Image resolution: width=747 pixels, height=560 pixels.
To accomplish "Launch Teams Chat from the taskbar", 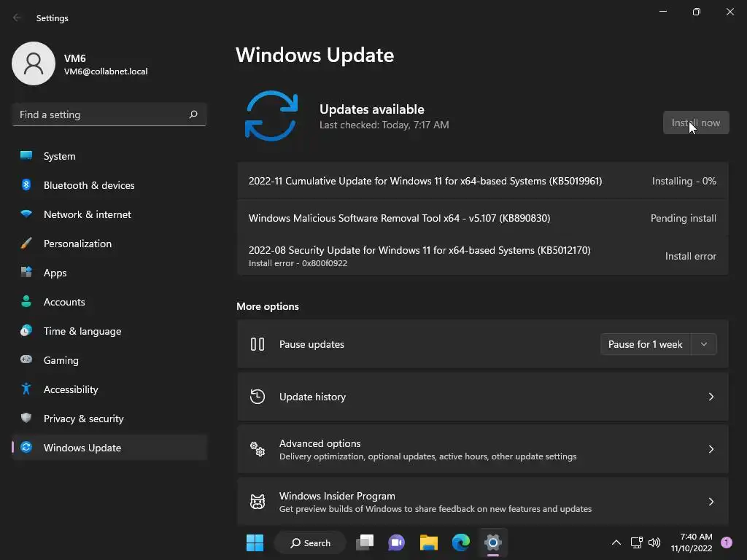I will coord(396,542).
